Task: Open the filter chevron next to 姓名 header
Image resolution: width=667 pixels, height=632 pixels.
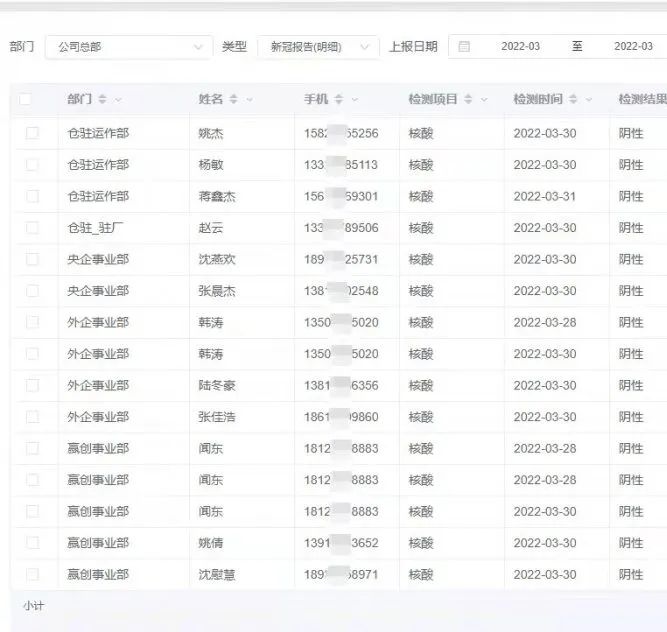Action: (x=249, y=100)
